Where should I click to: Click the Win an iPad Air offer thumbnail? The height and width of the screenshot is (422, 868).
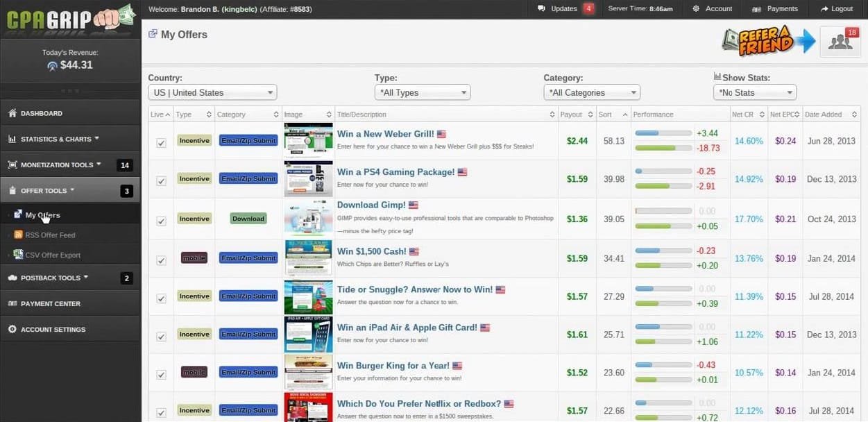click(307, 334)
